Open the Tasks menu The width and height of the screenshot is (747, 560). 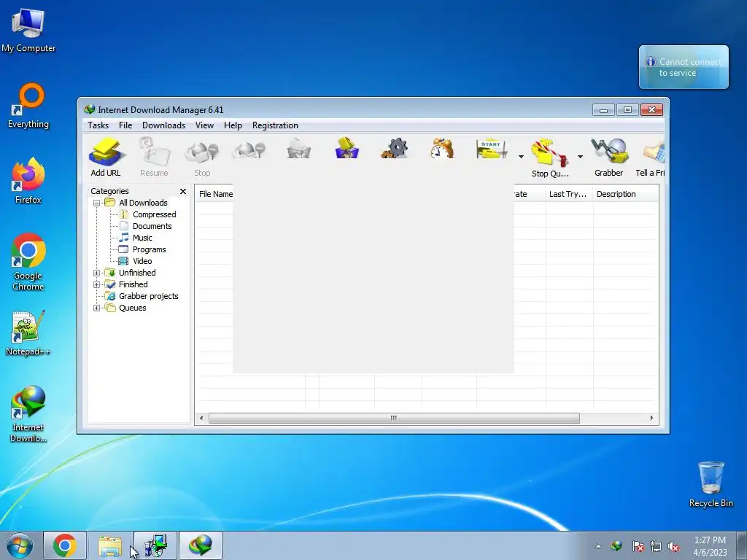98,125
